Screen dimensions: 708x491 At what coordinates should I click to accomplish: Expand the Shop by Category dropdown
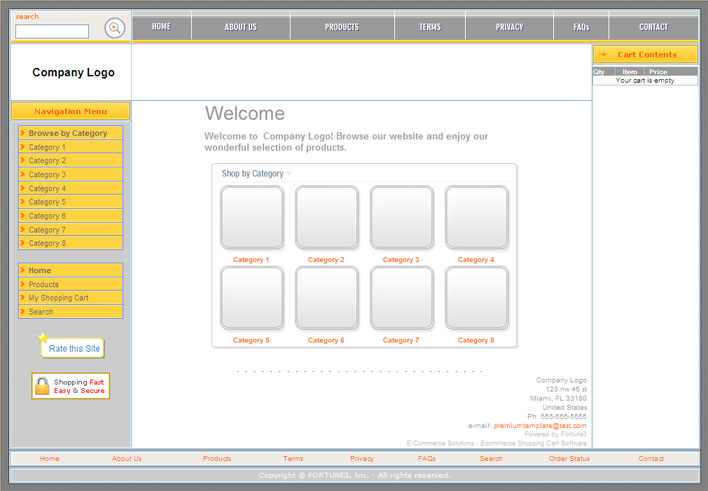(256, 174)
